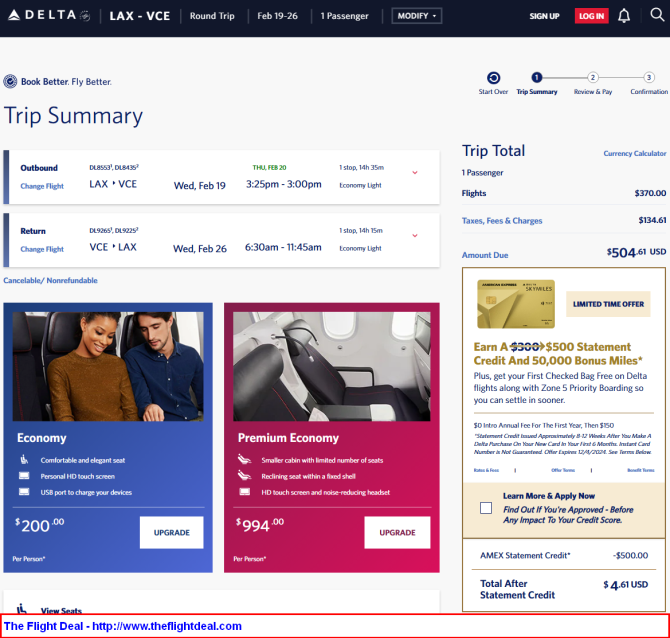
Task: Click Sign Up in the header
Action: 544,16
